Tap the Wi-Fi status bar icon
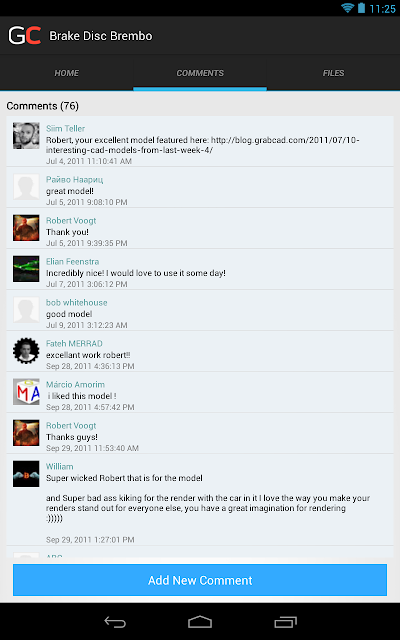The height and width of the screenshot is (640, 400). [x=347, y=8]
